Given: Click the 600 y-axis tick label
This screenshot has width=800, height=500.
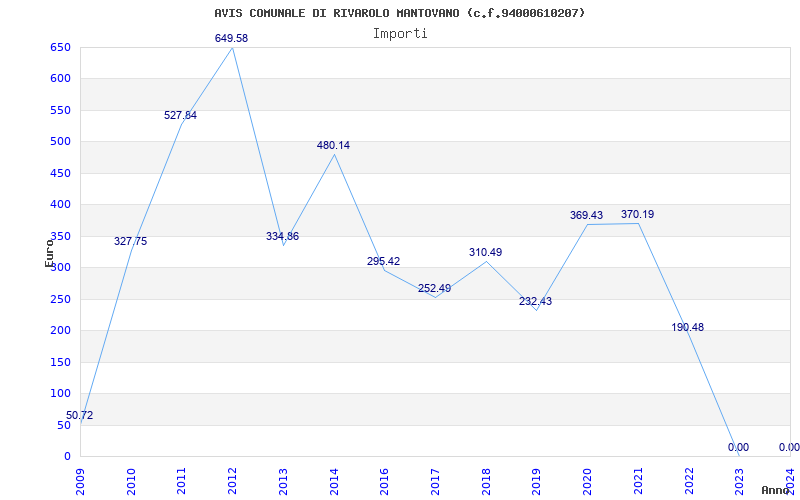Looking at the screenshot, I should 60,79.
